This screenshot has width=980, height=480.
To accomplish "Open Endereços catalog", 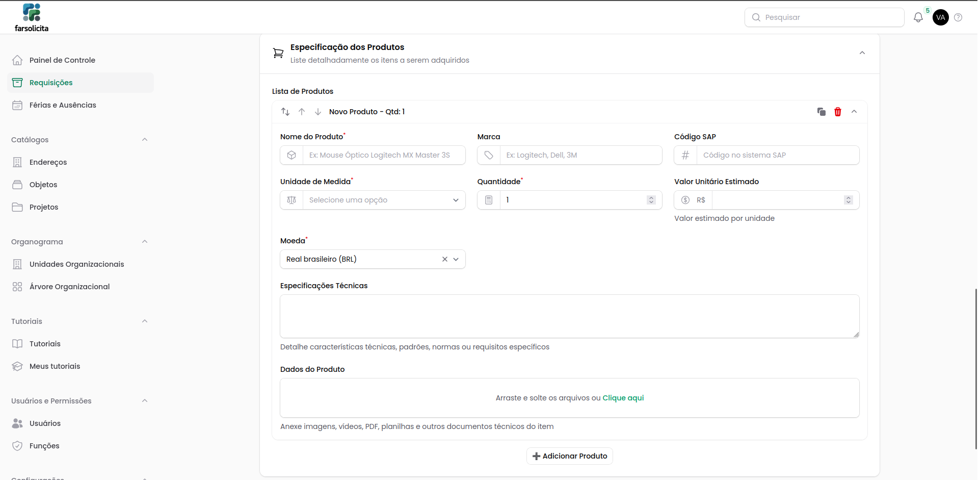I will (x=81, y=162).
